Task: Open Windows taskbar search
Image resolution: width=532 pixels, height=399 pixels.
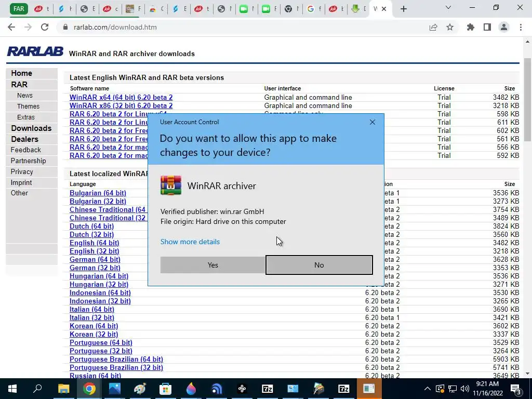Action: pyautogui.click(x=37, y=389)
